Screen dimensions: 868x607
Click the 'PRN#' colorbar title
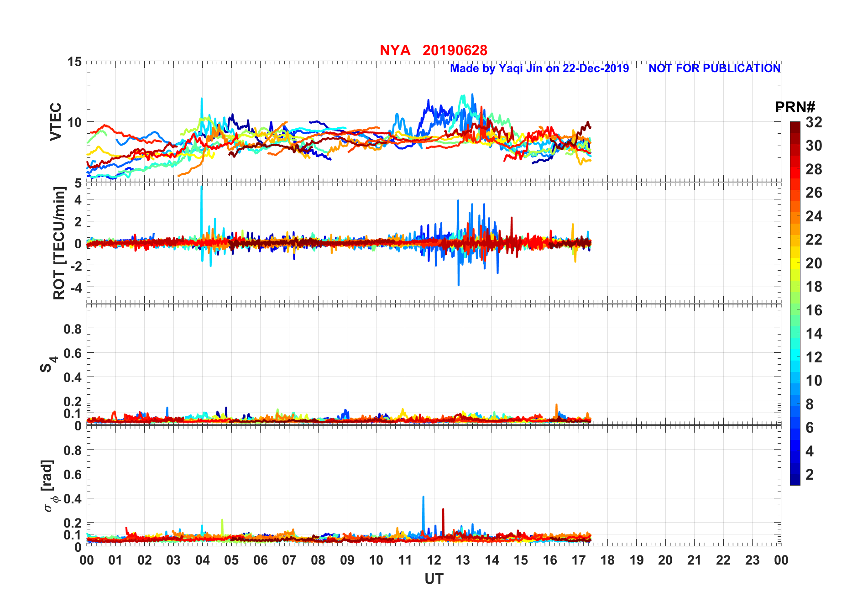click(795, 107)
